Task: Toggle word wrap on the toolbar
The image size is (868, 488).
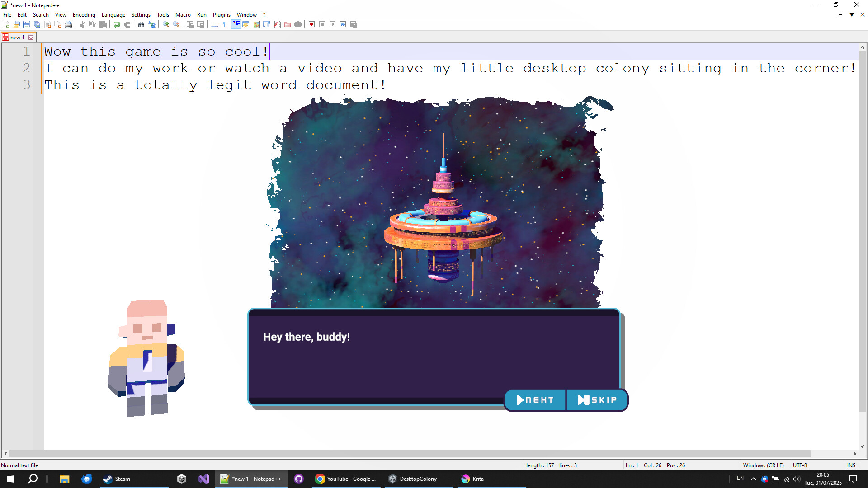Action: 215,25
